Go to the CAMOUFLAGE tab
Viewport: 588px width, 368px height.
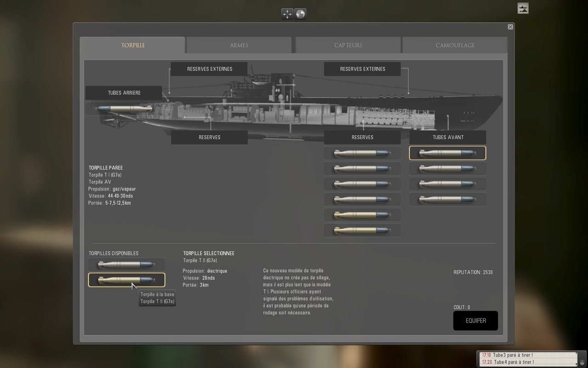point(455,46)
